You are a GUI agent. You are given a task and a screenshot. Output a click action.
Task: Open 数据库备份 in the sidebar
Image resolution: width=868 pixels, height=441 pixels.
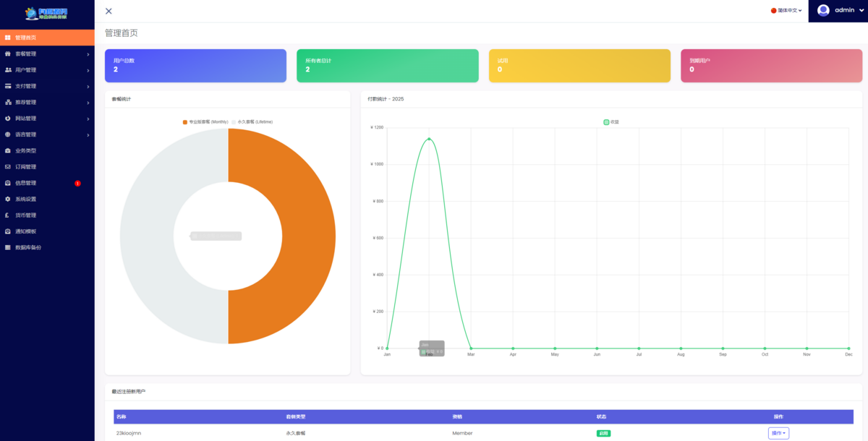pyautogui.click(x=47, y=247)
